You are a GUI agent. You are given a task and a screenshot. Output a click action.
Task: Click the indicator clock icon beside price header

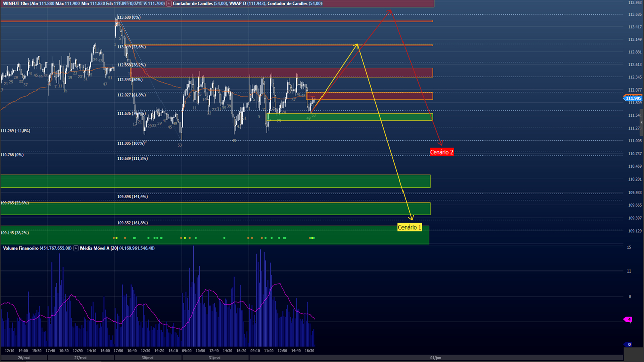[169, 3]
